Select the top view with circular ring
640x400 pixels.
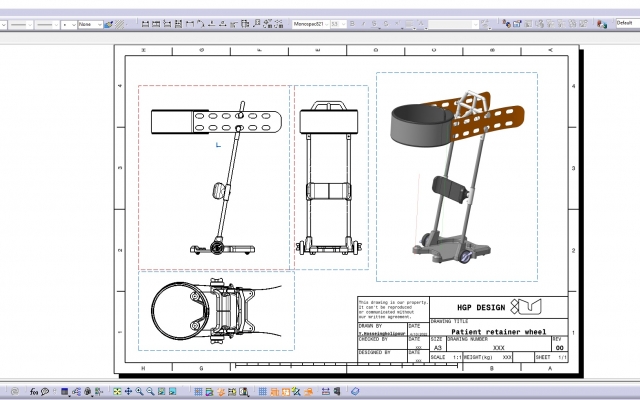(216, 311)
